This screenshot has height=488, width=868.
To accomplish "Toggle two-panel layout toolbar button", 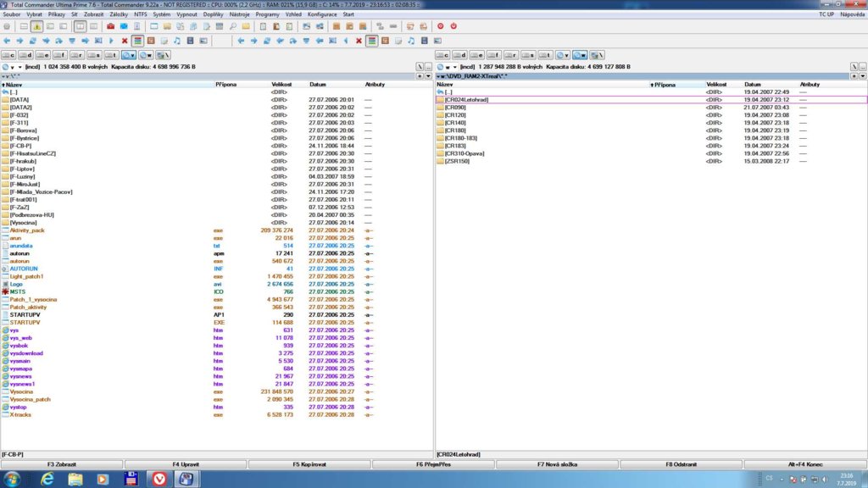I will point(81,26).
